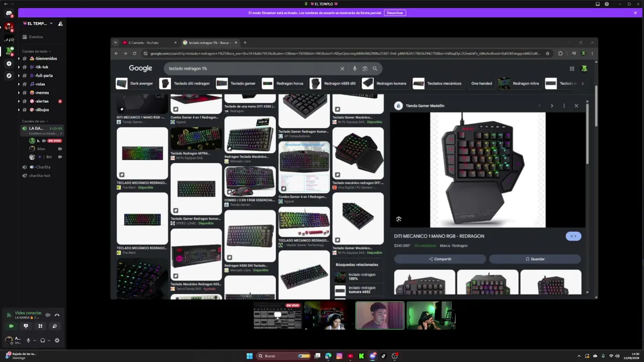Open a new browser tab

click(245, 43)
